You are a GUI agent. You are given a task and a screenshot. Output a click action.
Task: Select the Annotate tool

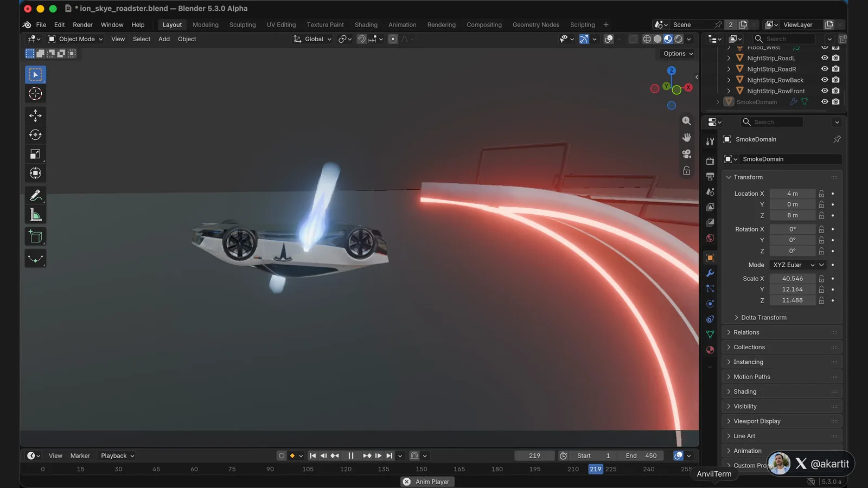[35, 195]
